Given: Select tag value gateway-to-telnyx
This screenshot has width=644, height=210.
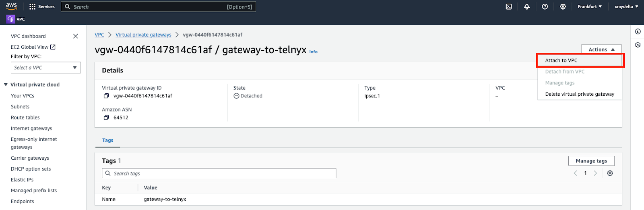Looking at the screenshot, I should coord(165,199).
